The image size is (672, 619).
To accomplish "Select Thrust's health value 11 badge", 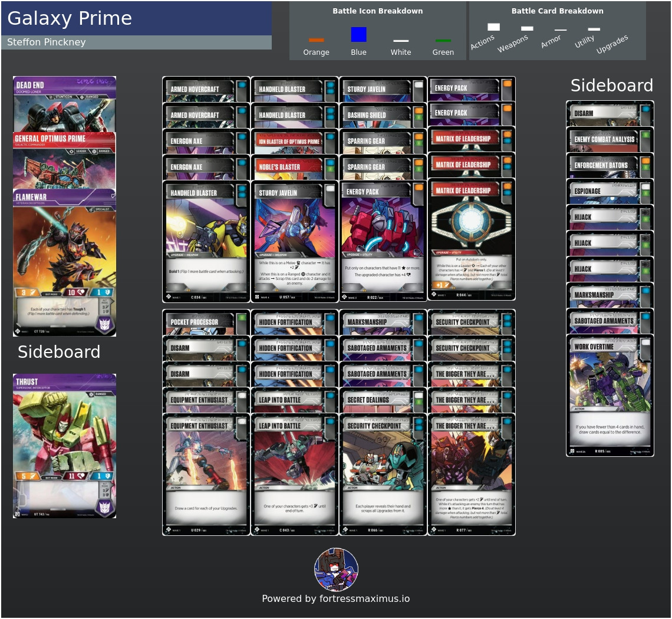I will tap(75, 476).
